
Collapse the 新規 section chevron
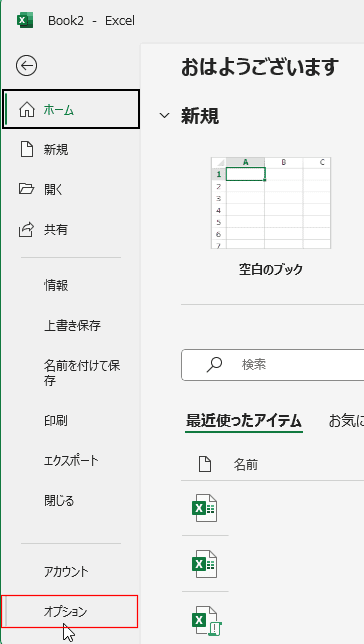coord(164,116)
